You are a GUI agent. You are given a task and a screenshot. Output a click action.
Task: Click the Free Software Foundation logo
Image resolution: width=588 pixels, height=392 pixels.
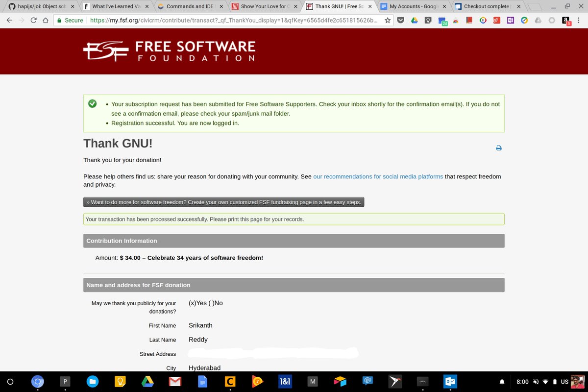coord(169,51)
